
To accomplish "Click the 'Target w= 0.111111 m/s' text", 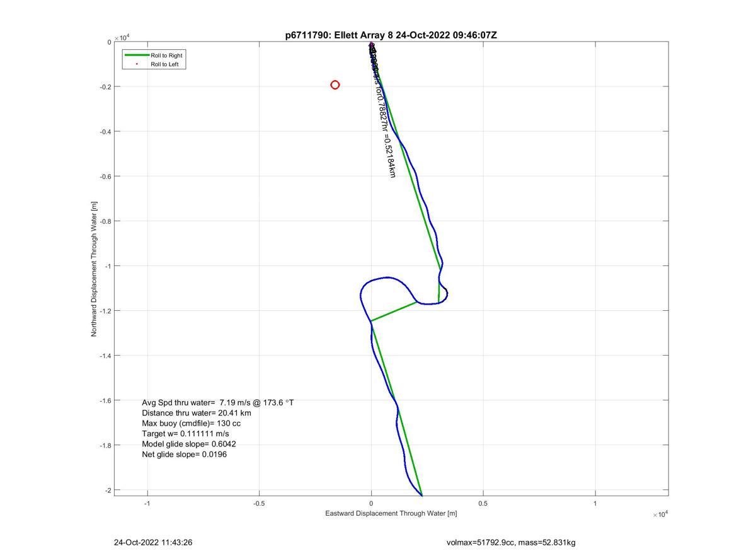I will tap(186, 434).
